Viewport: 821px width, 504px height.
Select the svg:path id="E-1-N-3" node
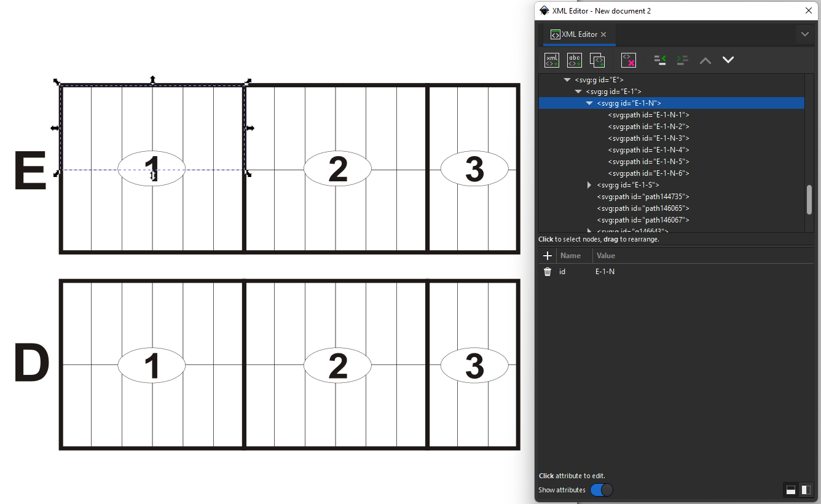[x=648, y=138]
